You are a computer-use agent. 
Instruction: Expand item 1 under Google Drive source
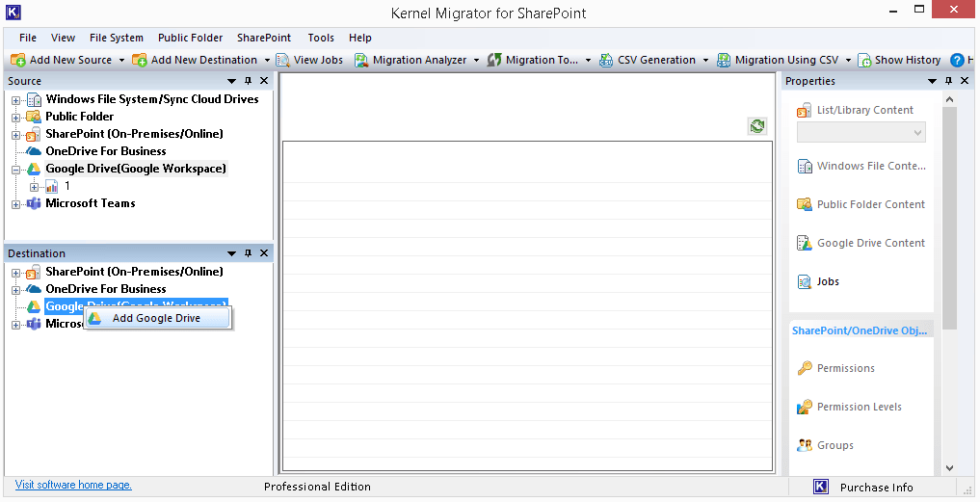click(x=35, y=187)
